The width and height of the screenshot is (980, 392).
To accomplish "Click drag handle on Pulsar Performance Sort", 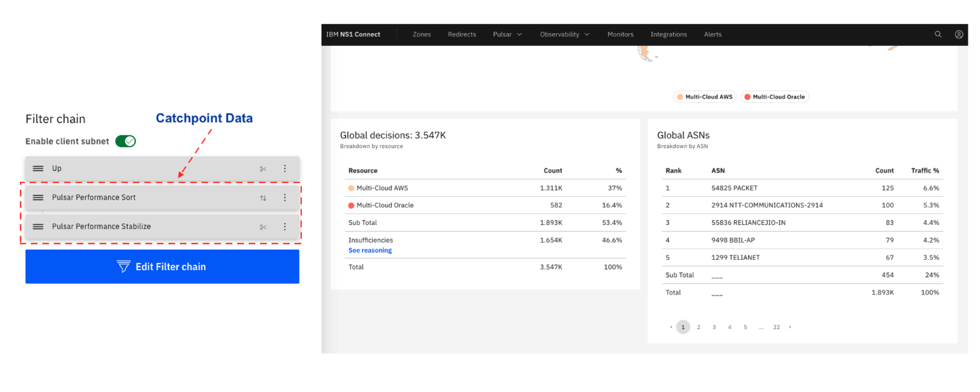I will point(38,198).
